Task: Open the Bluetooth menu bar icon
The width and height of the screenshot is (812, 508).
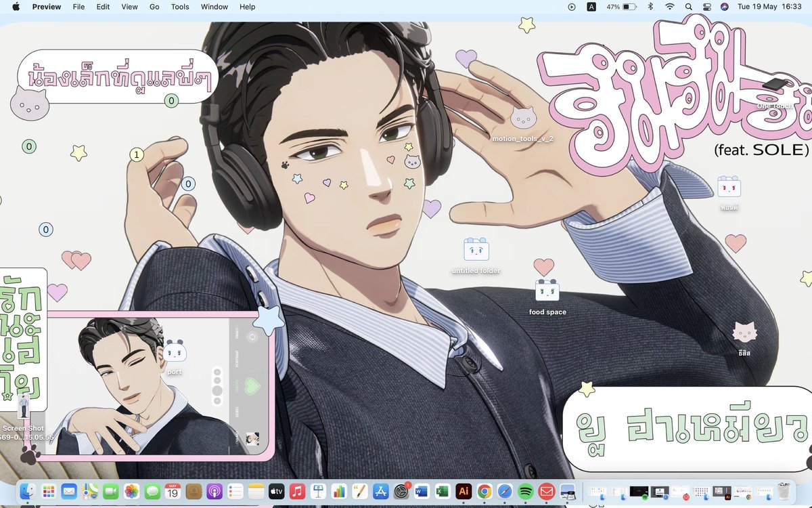Action: coord(651,7)
